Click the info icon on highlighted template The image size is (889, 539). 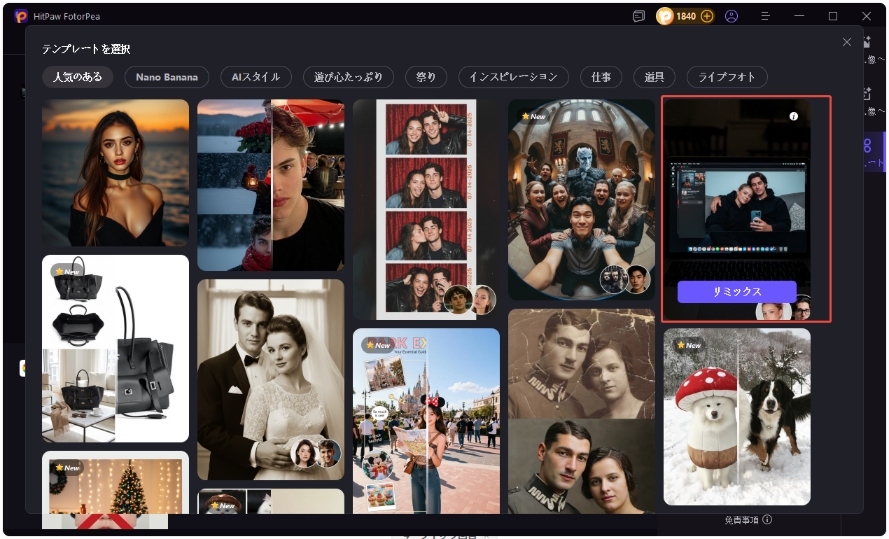click(x=794, y=116)
